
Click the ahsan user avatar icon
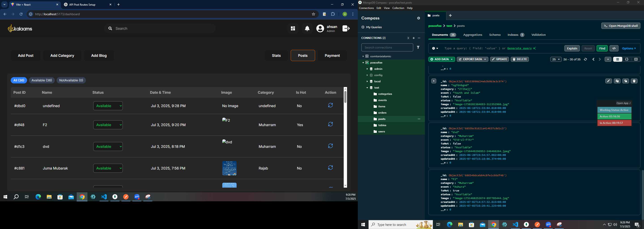tap(320, 28)
